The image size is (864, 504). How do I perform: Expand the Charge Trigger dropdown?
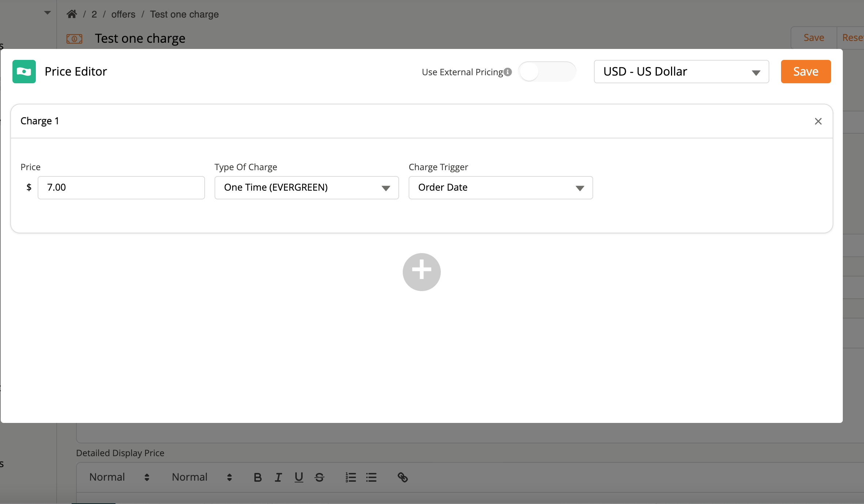(x=500, y=188)
